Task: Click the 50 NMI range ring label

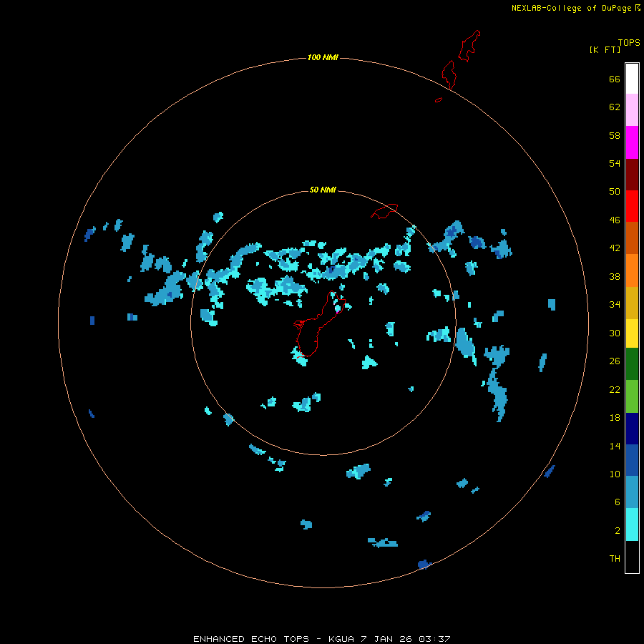Action: [x=323, y=190]
